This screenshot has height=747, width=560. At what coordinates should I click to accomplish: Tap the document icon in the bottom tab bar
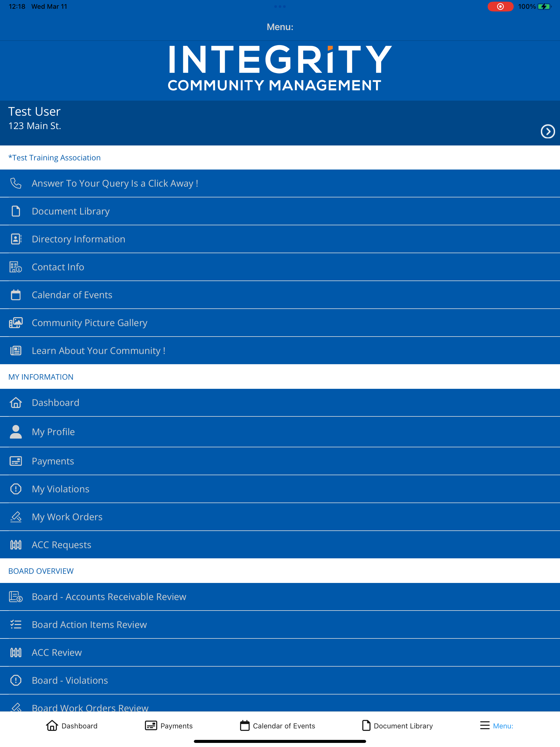[x=366, y=725]
